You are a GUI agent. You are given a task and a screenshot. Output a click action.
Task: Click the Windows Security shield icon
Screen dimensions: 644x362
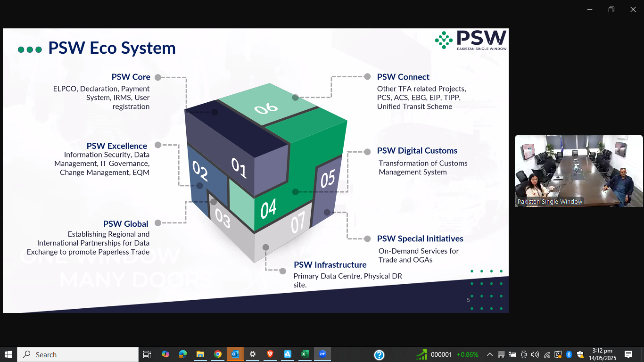pyautogui.click(x=580, y=354)
